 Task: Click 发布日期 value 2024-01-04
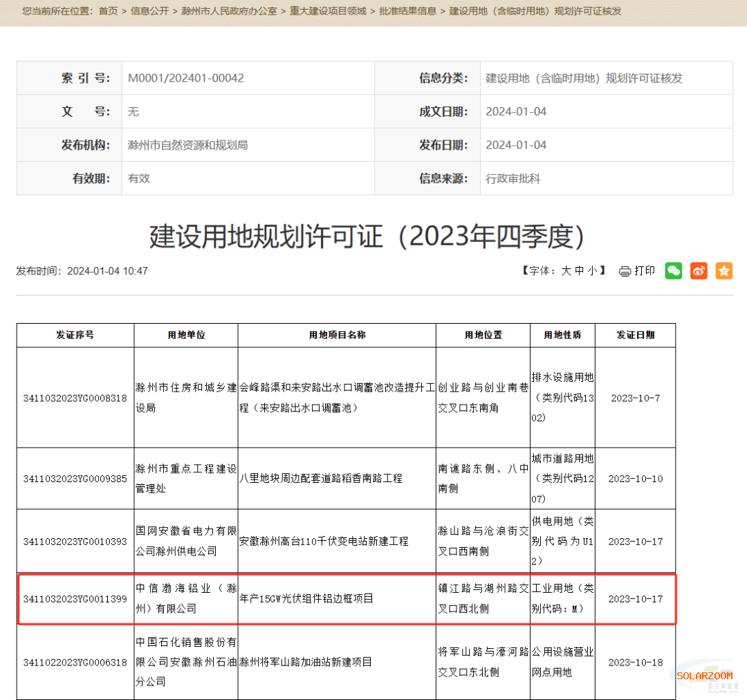click(x=516, y=145)
